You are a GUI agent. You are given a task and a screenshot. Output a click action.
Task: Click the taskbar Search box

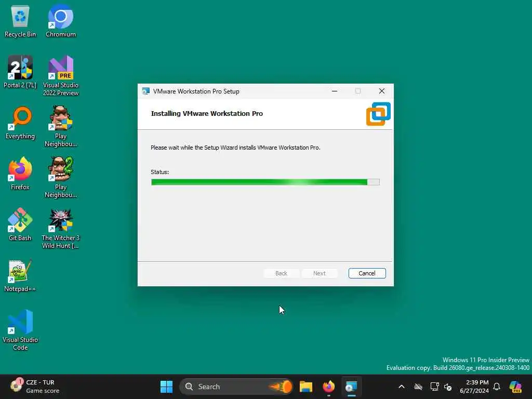click(236, 387)
